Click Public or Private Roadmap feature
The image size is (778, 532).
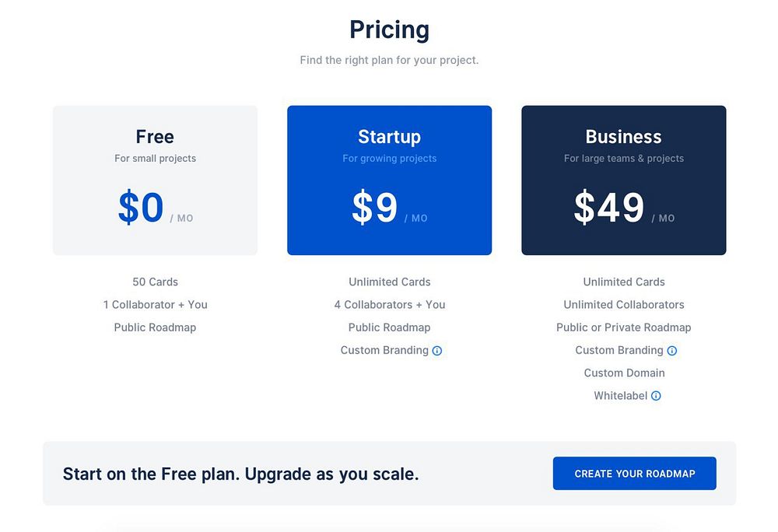click(623, 327)
